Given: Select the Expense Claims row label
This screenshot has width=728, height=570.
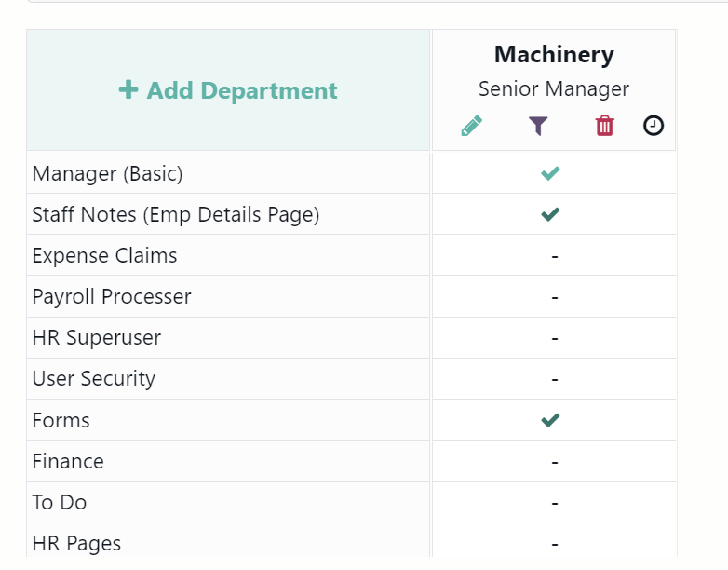Looking at the screenshot, I should [104, 255].
